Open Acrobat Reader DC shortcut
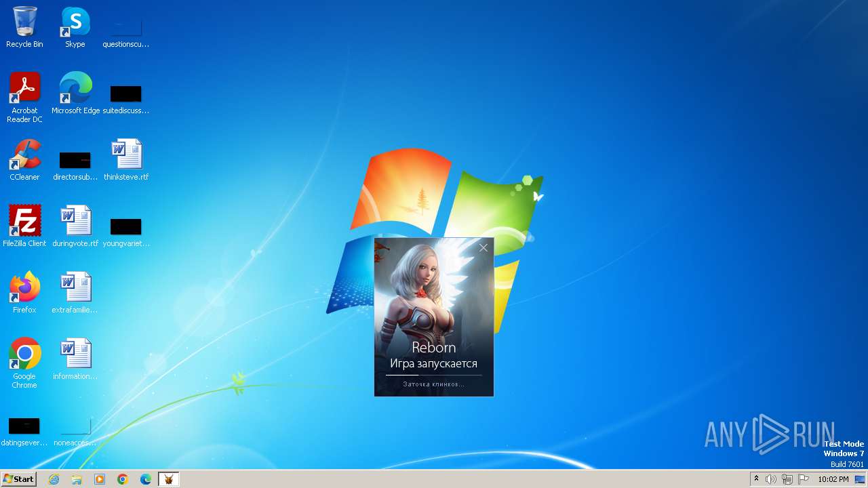Screen dimensions: 868x488 tap(25, 97)
